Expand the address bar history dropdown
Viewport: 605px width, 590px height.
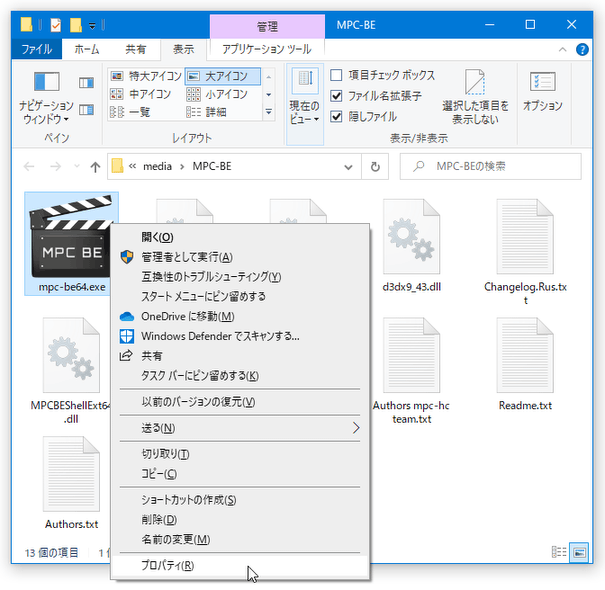point(348,167)
